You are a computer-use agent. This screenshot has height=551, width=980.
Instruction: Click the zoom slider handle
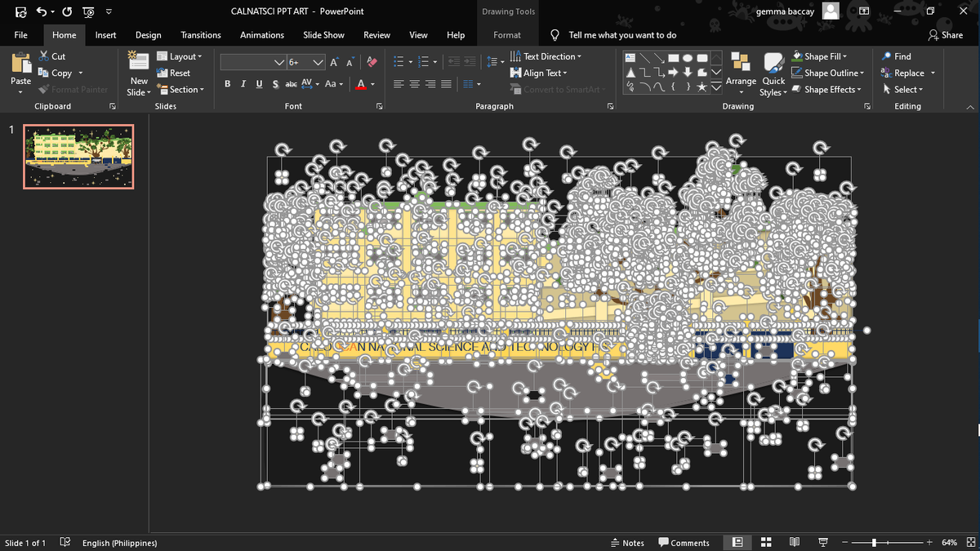pyautogui.click(x=875, y=543)
